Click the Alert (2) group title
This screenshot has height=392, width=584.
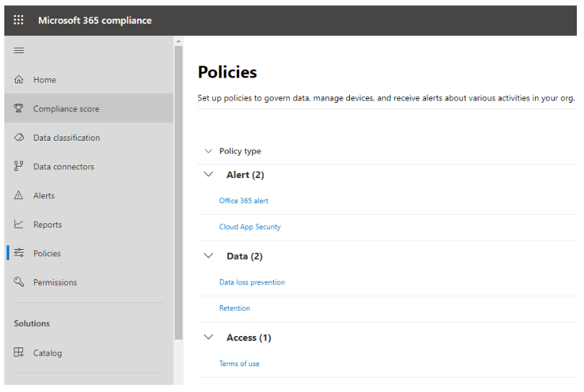point(245,174)
